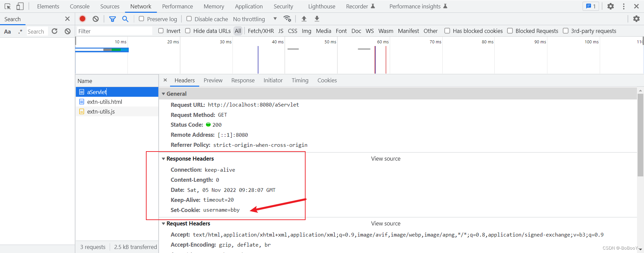Click the Search input field

37,32
